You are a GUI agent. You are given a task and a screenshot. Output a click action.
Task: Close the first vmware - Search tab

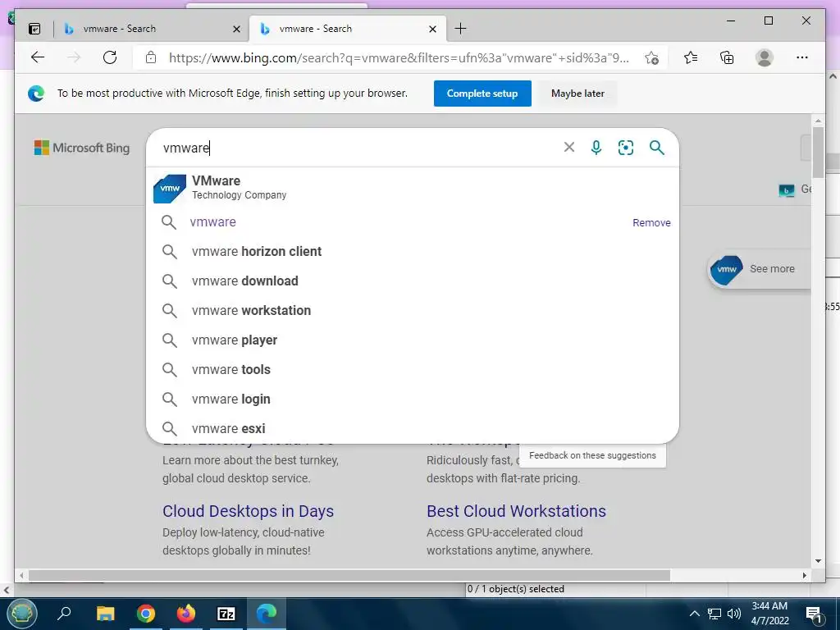click(x=236, y=30)
